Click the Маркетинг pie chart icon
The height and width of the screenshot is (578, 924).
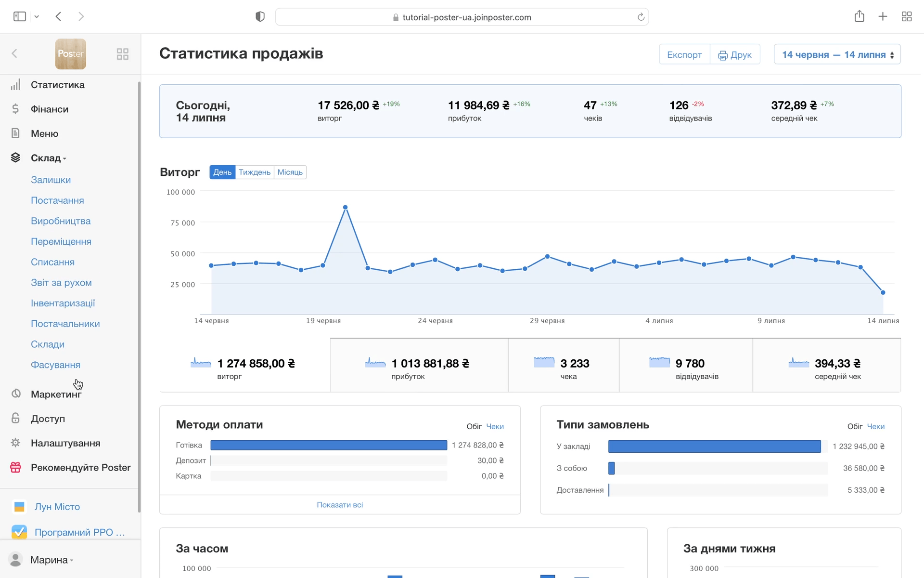tap(16, 394)
